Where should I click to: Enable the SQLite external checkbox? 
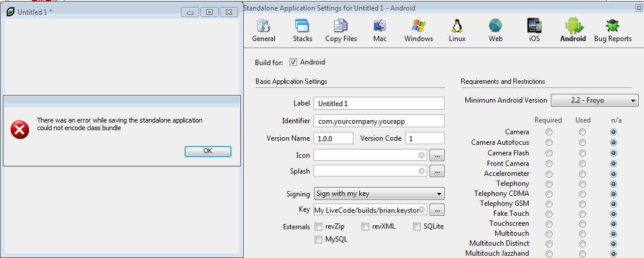point(417,227)
